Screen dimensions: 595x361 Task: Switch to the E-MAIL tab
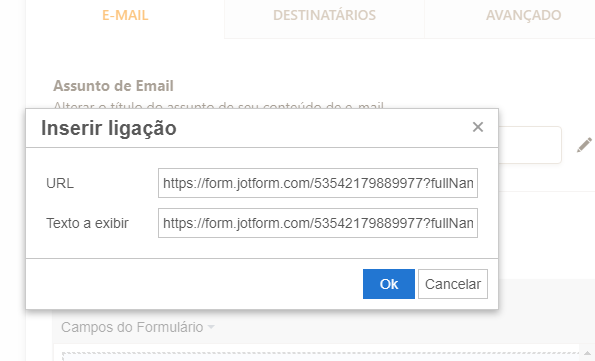[x=125, y=15]
